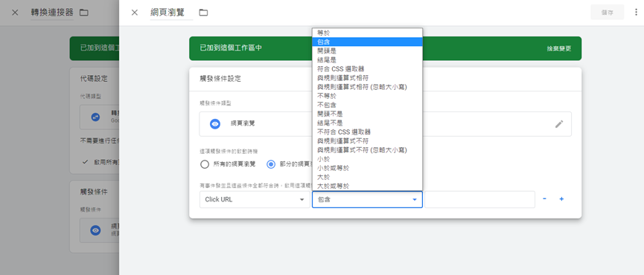
Task: Select 符合 CSS 選取器 option
Action: pos(367,69)
